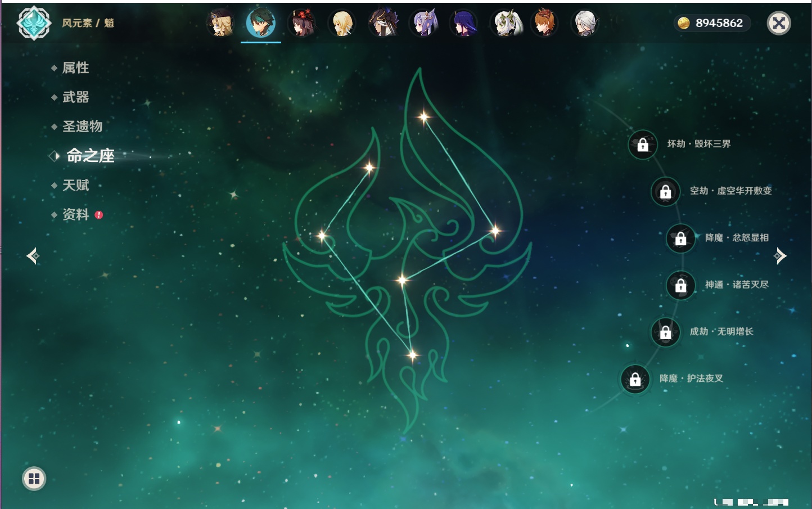The image size is (812, 509).
Task: Open the 属性 attributes menu
Action: 75,68
